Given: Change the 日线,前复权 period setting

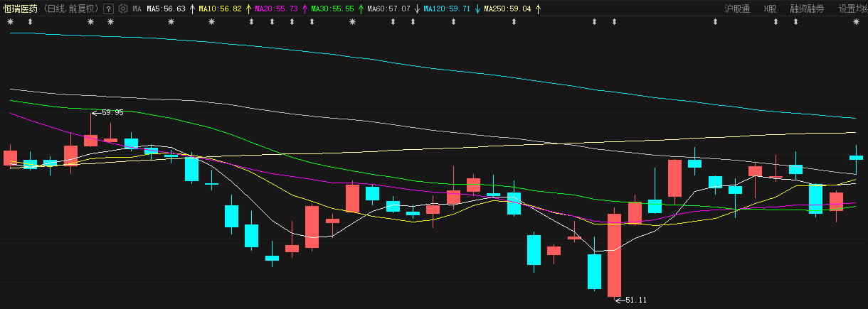Looking at the screenshot, I should (x=71, y=9).
